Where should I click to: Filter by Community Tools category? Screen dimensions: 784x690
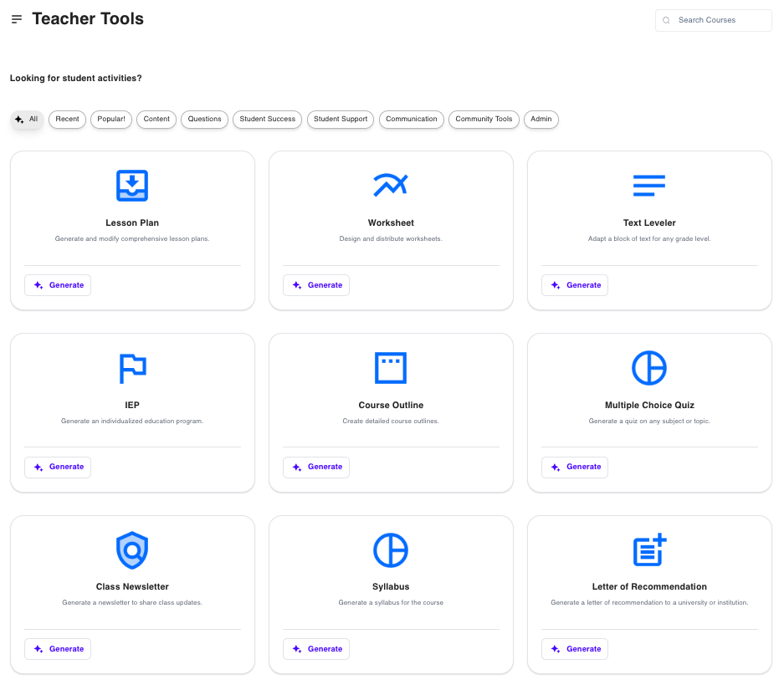(x=484, y=120)
